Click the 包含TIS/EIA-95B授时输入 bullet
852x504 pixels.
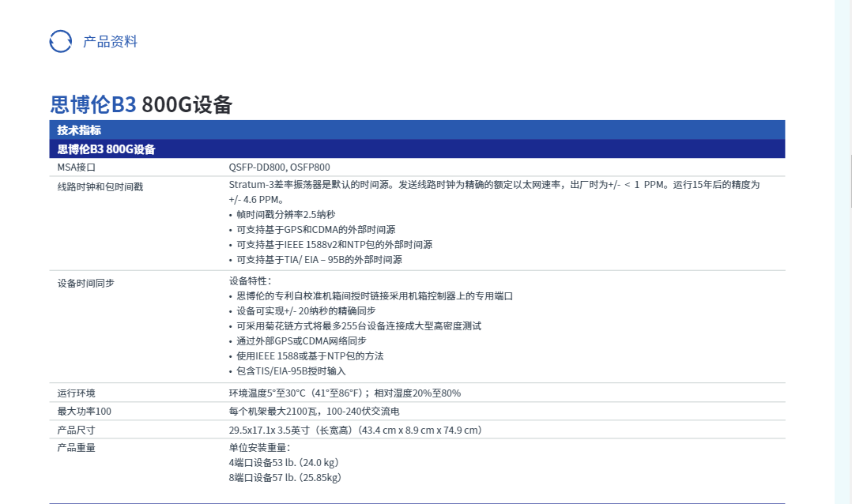[x=291, y=371]
